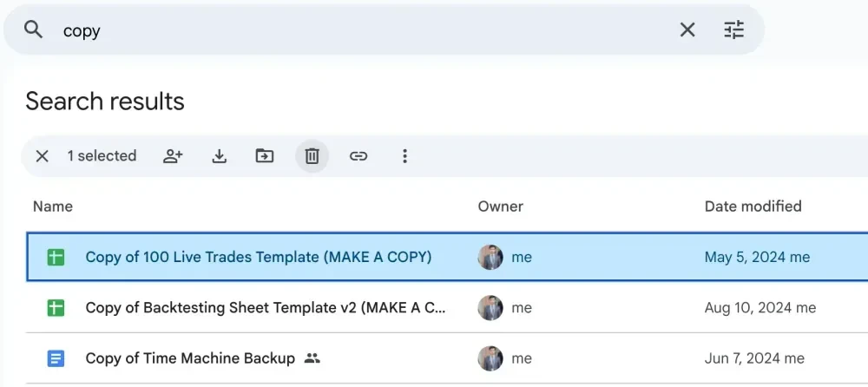Copy link of selected file
Image resolution: width=868 pixels, height=387 pixels.
pos(358,156)
